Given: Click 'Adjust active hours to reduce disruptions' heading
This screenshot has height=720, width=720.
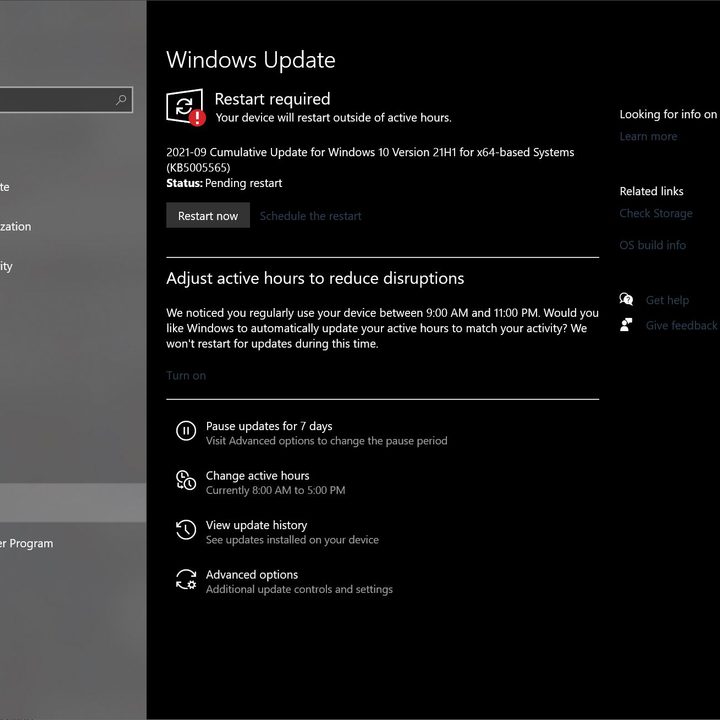Looking at the screenshot, I should click(x=315, y=278).
